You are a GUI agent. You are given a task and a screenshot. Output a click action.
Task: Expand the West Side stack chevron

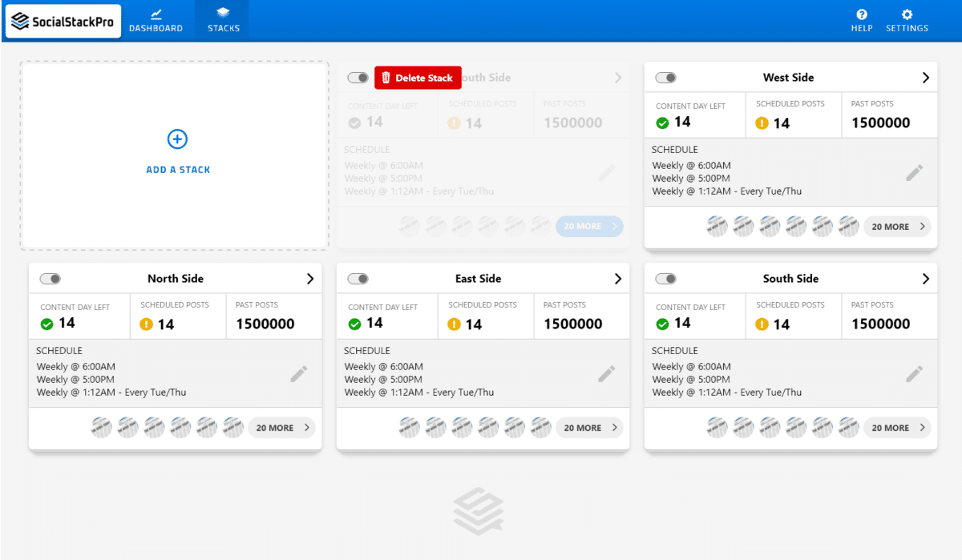[x=925, y=78]
